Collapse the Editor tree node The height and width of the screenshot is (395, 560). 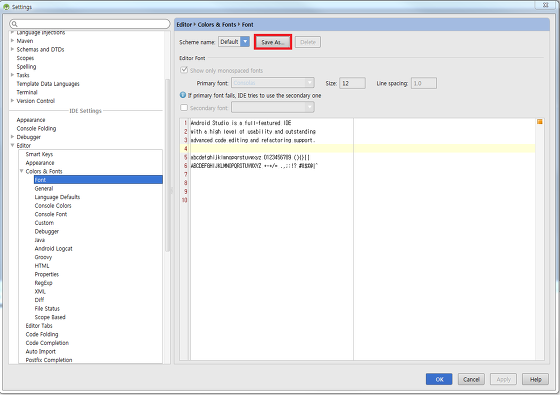(x=12, y=145)
